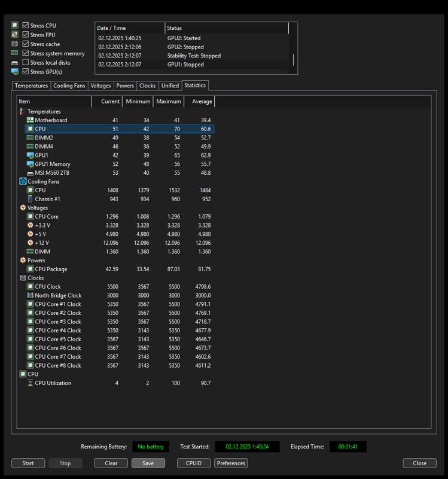Enable the Stress local disks checkbox
Image resolution: width=448 pixels, height=479 pixels.
coord(25,62)
